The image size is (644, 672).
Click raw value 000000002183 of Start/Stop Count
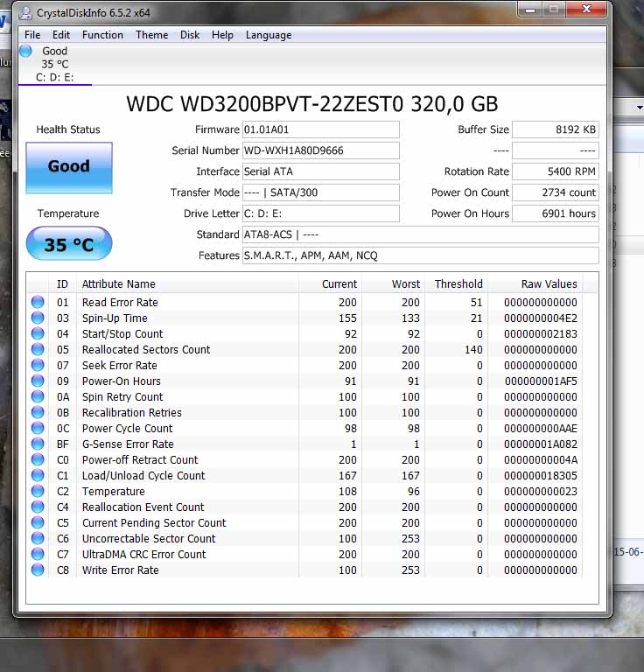(540, 334)
